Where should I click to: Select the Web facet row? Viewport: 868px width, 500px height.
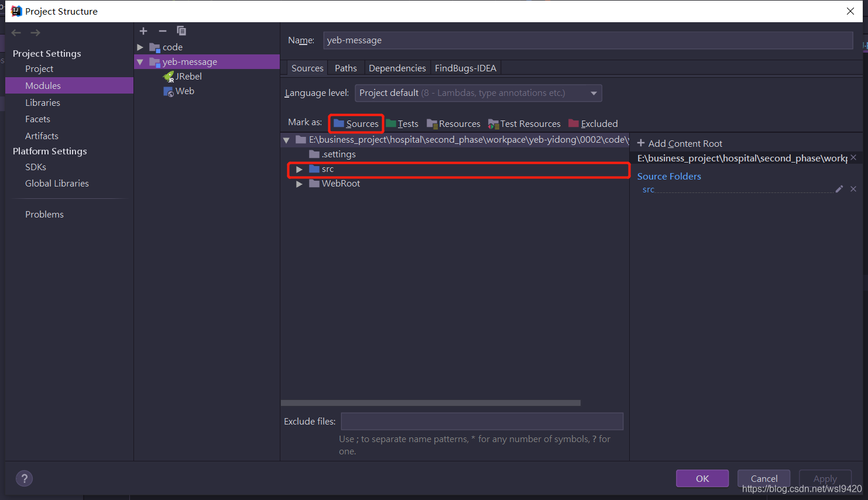(x=207, y=91)
